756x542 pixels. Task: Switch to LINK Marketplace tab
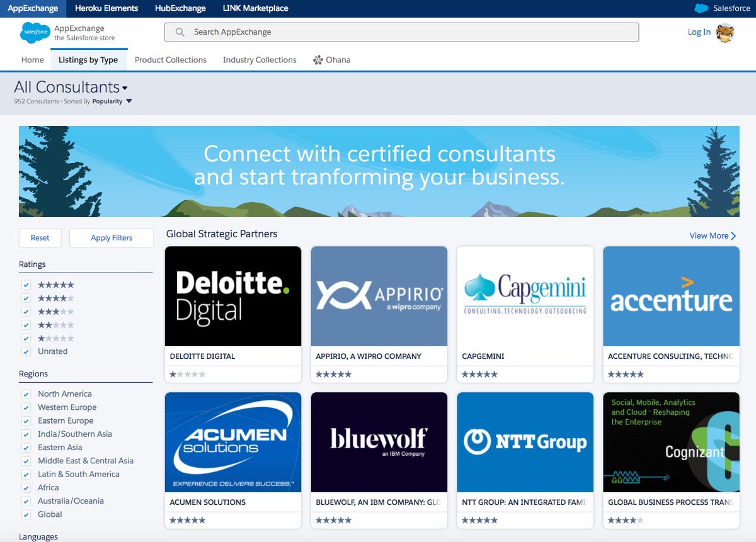coord(256,8)
